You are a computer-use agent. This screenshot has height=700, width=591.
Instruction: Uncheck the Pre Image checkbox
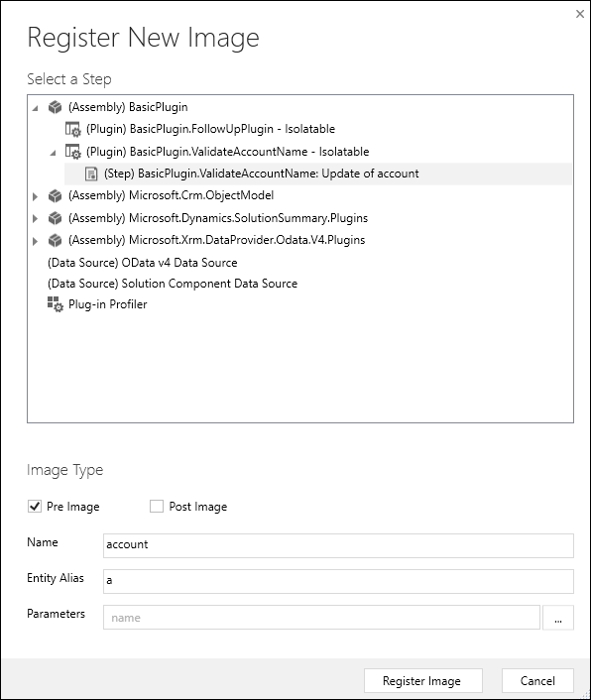[x=35, y=507]
